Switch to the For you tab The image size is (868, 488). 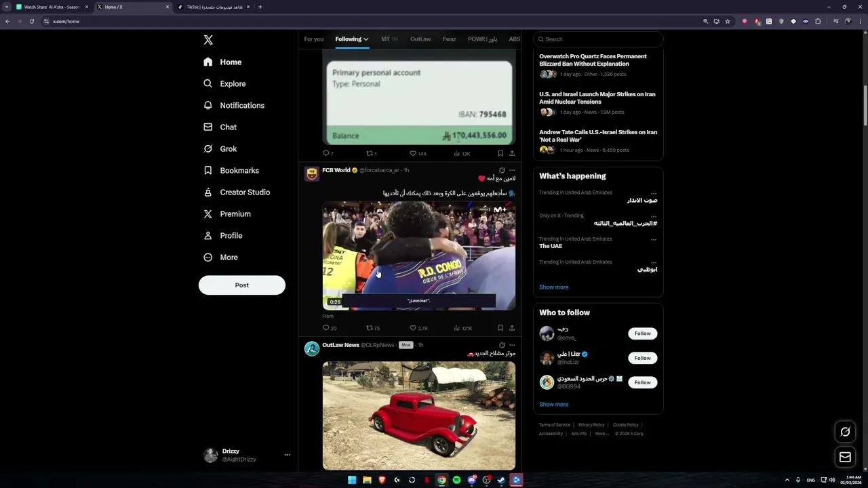click(x=314, y=39)
